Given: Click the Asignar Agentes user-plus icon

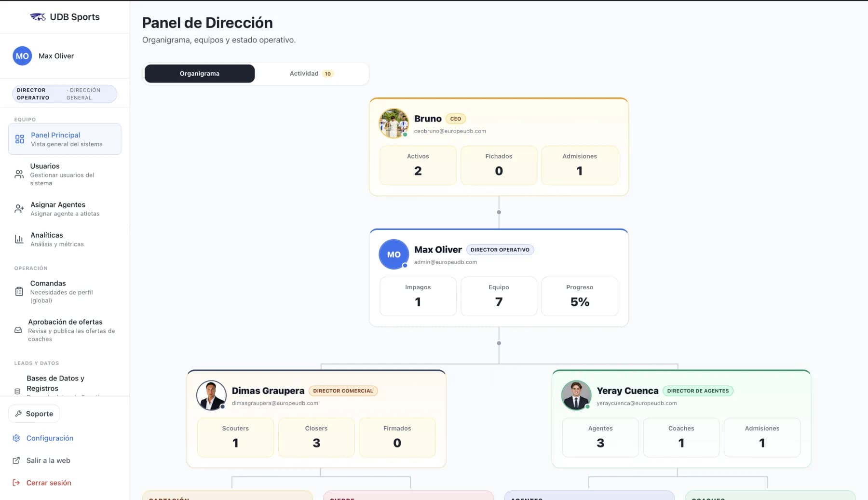Looking at the screenshot, I should pyautogui.click(x=19, y=209).
